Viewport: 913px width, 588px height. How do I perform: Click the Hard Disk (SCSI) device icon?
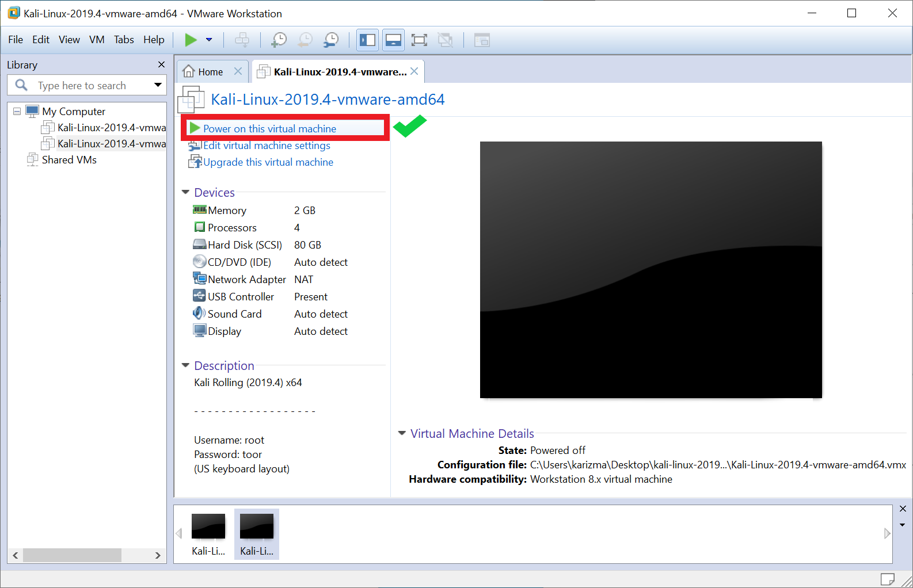pos(200,244)
